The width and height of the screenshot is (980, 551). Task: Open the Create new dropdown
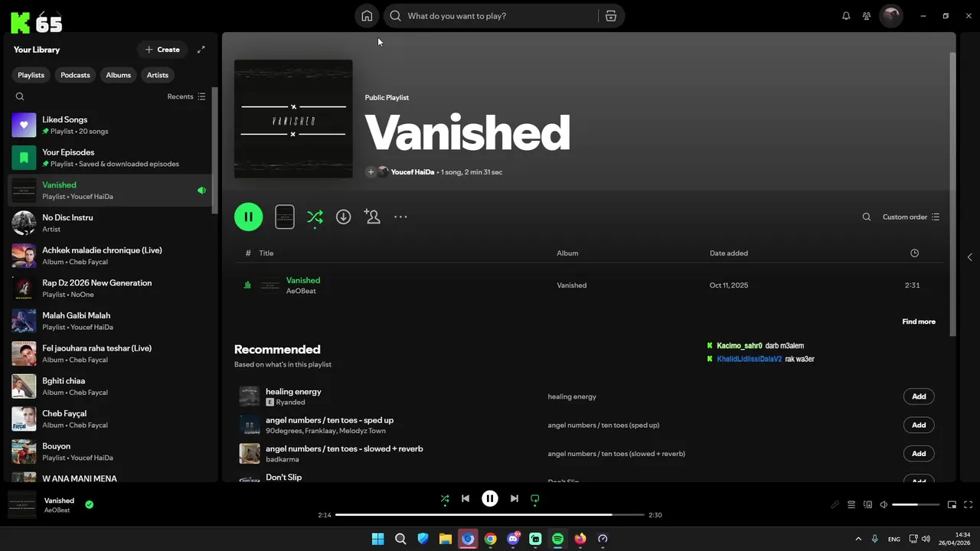point(162,50)
